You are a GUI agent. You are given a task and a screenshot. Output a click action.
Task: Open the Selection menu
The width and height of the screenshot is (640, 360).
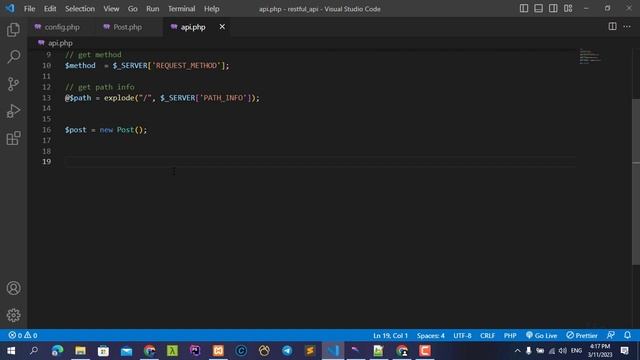point(80,9)
